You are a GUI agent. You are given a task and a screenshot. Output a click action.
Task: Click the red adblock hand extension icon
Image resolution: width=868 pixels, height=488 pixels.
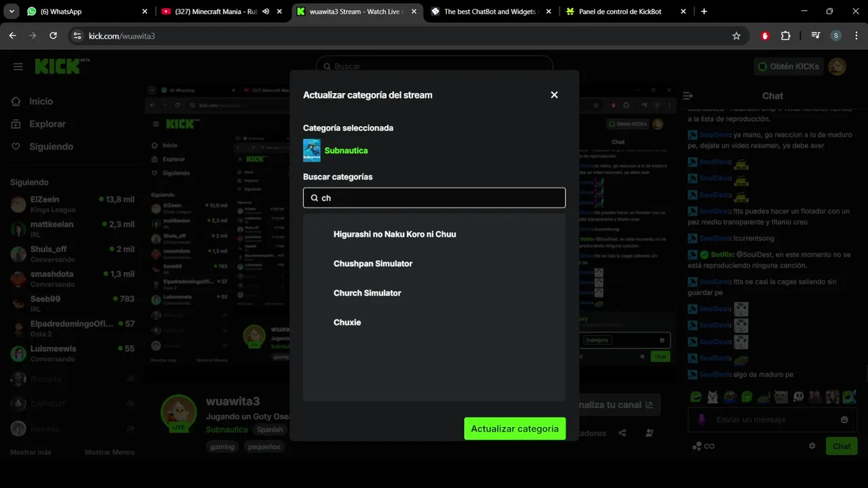tap(766, 36)
